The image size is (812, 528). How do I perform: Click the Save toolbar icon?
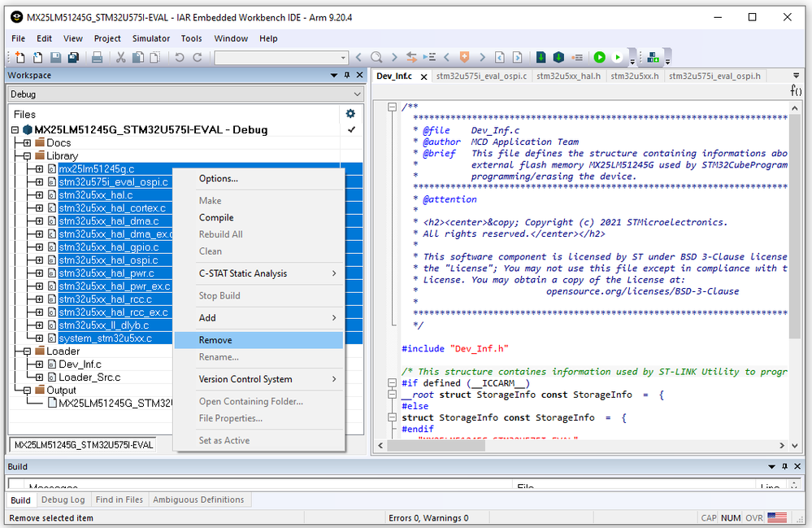tap(55, 57)
